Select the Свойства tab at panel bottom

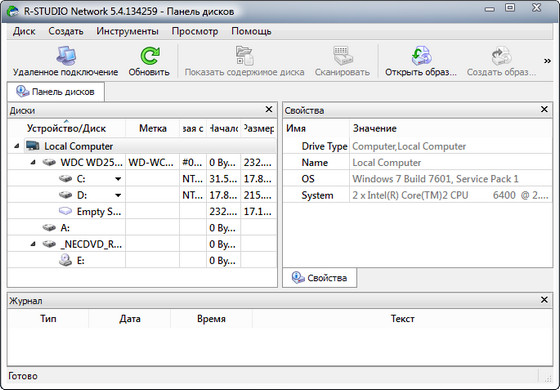click(320, 278)
